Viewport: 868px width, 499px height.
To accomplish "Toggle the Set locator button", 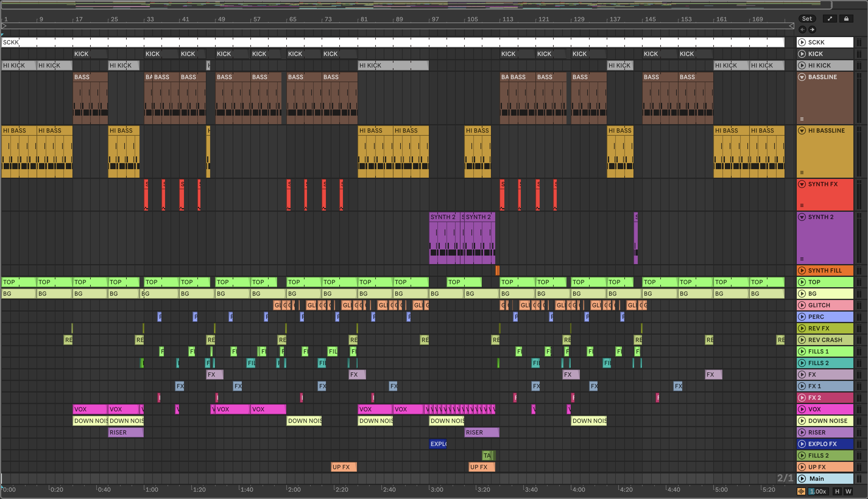I will pos(807,19).
